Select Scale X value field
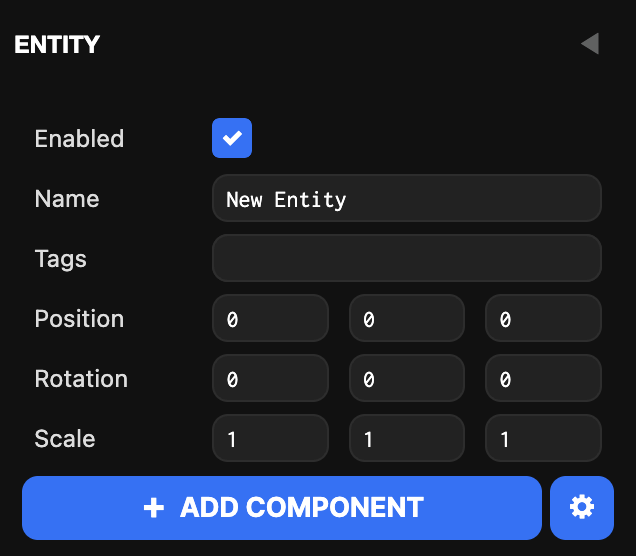Viewport: 636px width, 556px height. 271,438
